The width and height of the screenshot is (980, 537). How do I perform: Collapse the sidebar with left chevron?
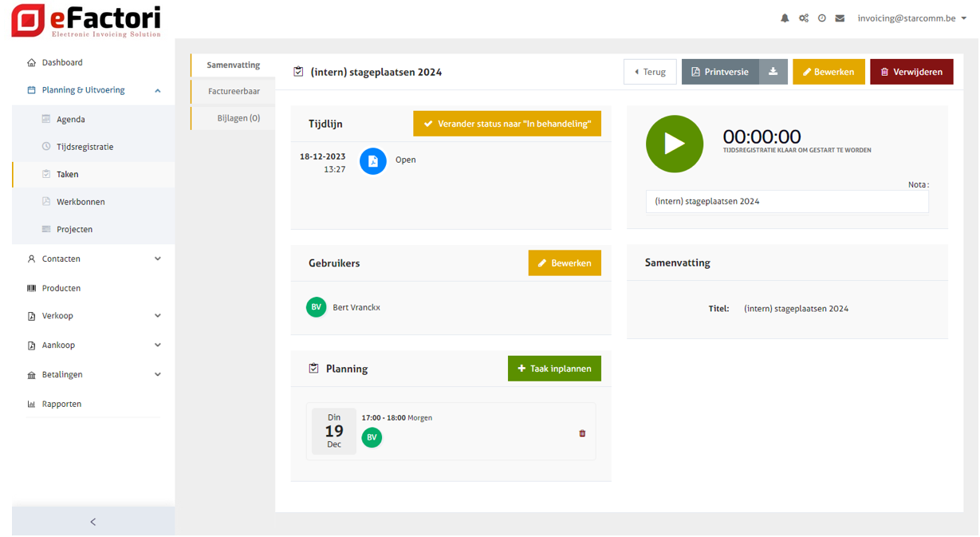pyautogui.click(x=93, y=522)
